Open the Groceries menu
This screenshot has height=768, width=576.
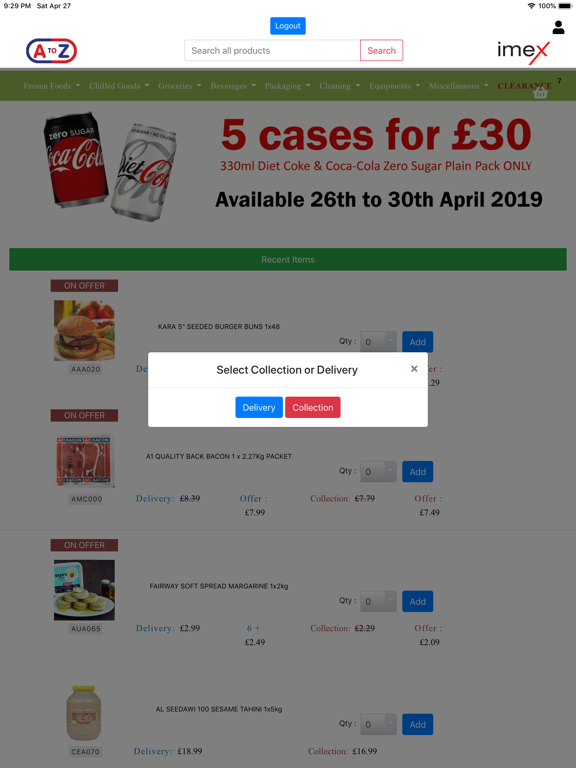[180, 86]
